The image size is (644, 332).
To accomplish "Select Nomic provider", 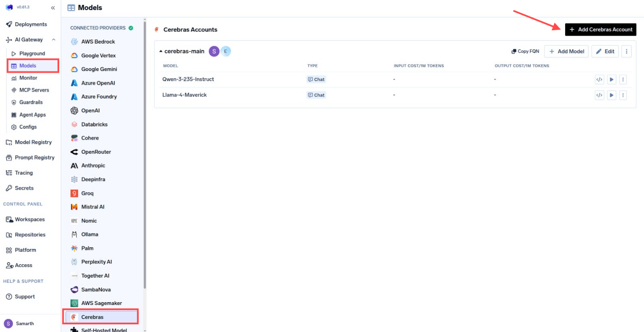I will point(84,221).
